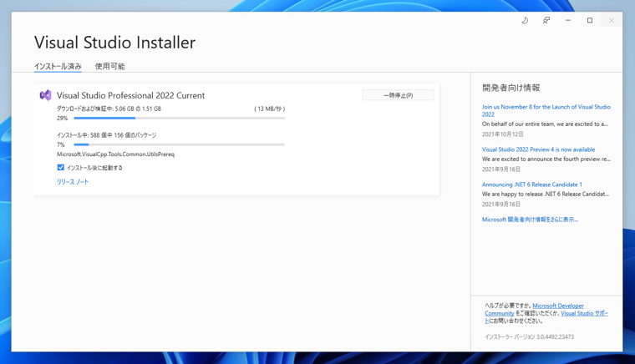Viewport: 635px width, 364px height.
Task: Click the 13 MB/秒 download speed text
Action: click(270, 109)
